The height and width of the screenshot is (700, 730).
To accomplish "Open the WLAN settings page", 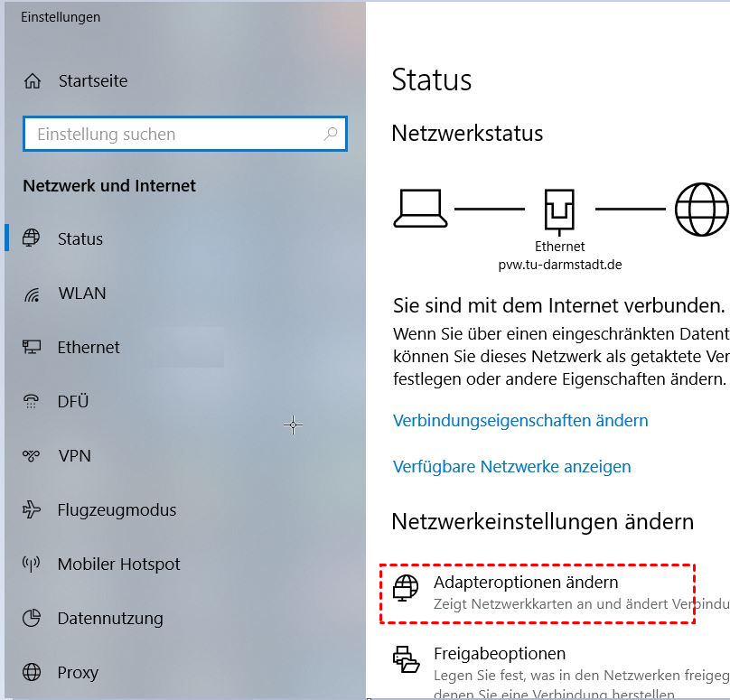I will [82, 294].
